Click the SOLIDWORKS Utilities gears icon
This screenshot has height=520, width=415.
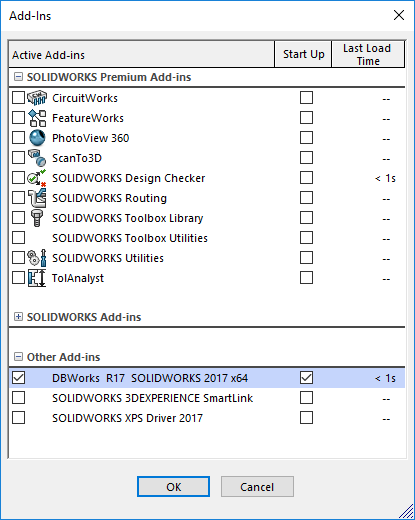click(37, 258)
